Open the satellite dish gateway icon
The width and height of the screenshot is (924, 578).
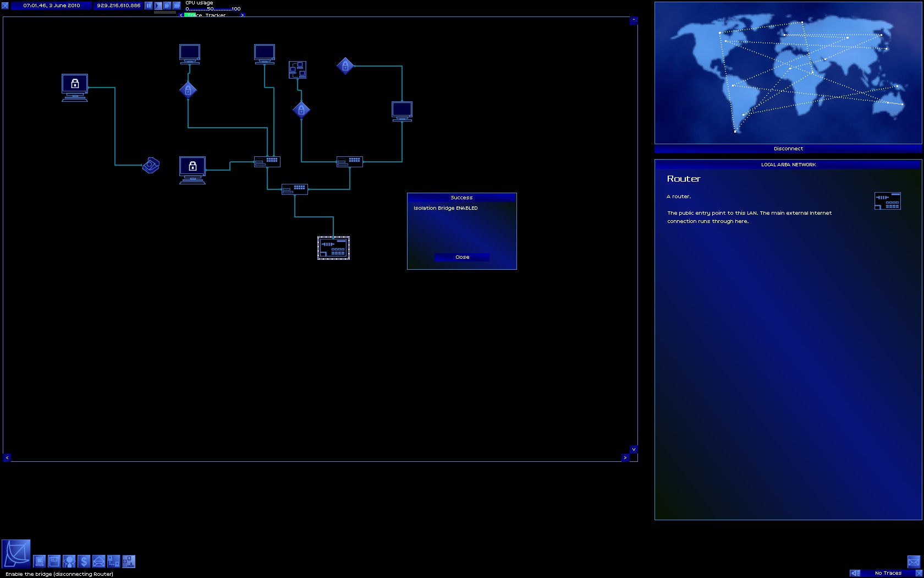16,554
